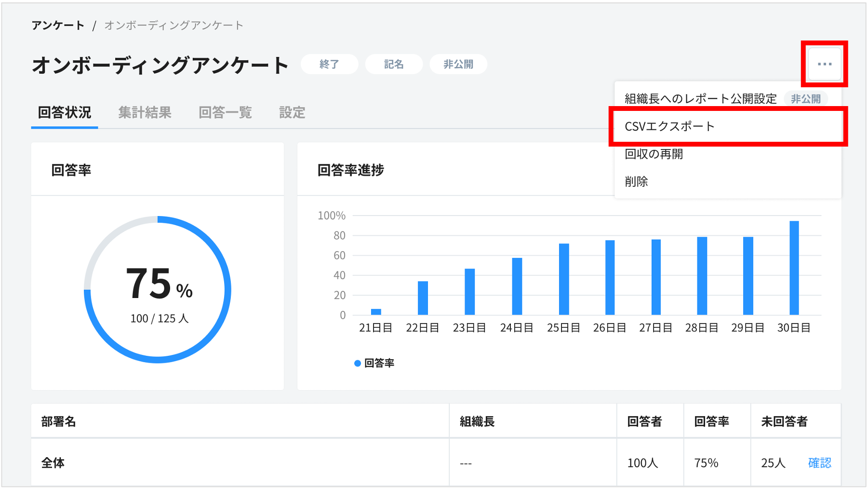Click the 非公開 label in the menu

806,98
